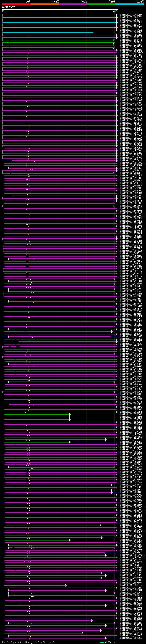
Task: Open hit UniRef100_C5X0L2
Action: (x=131, y=175)
